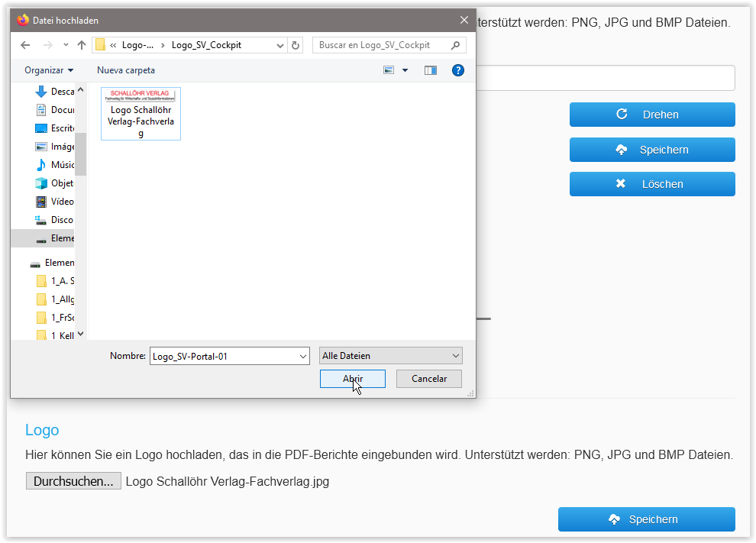Open the Organizar menu

(x=49, y=70)
